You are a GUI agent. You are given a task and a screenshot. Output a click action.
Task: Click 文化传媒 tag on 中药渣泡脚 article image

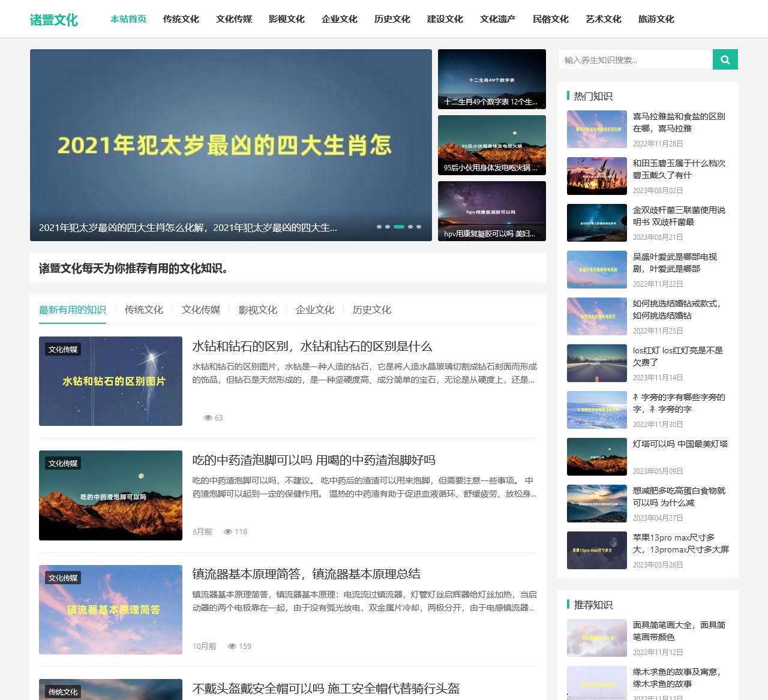(63, 463)
